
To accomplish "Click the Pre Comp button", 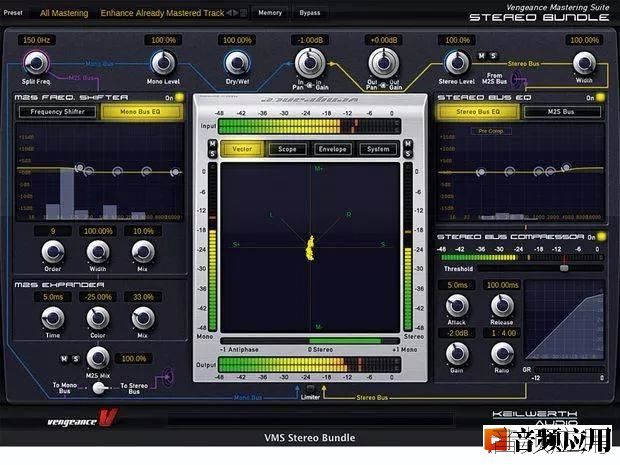I will 491,131.
